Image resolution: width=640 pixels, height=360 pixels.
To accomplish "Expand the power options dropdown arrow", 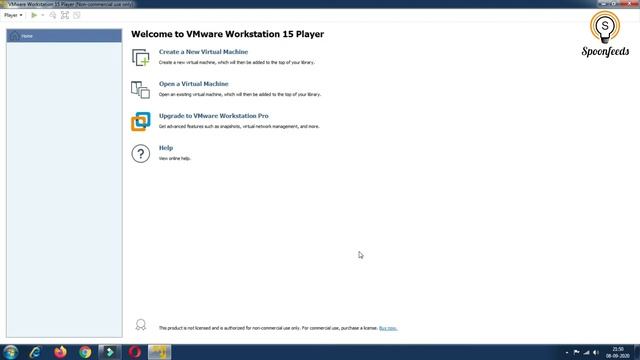I will click(42, 15).
